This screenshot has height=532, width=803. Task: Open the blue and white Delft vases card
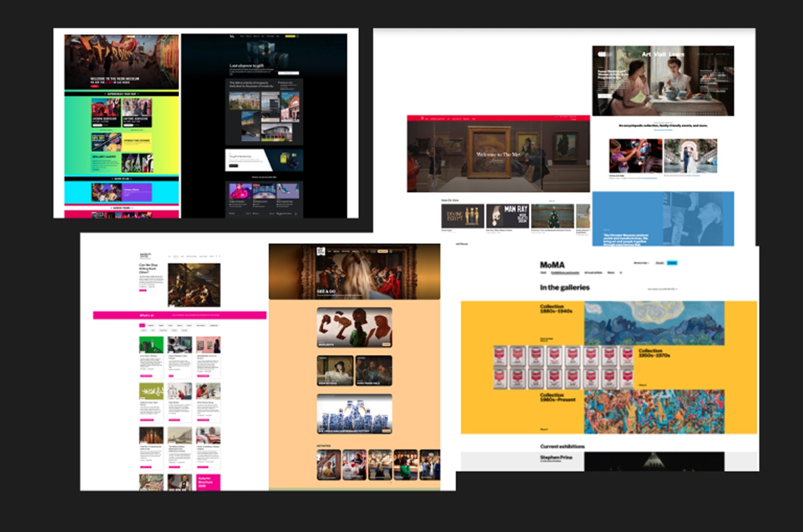click(x=355, y=413)
